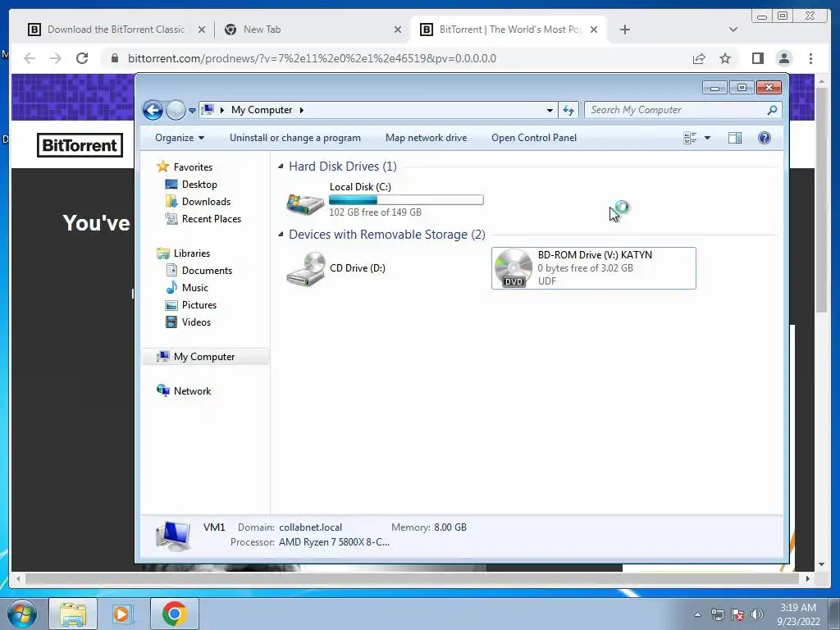This screenshot has width=840, height=630.
Task: Click the computer icon in address bar
Action: [208, 110]
